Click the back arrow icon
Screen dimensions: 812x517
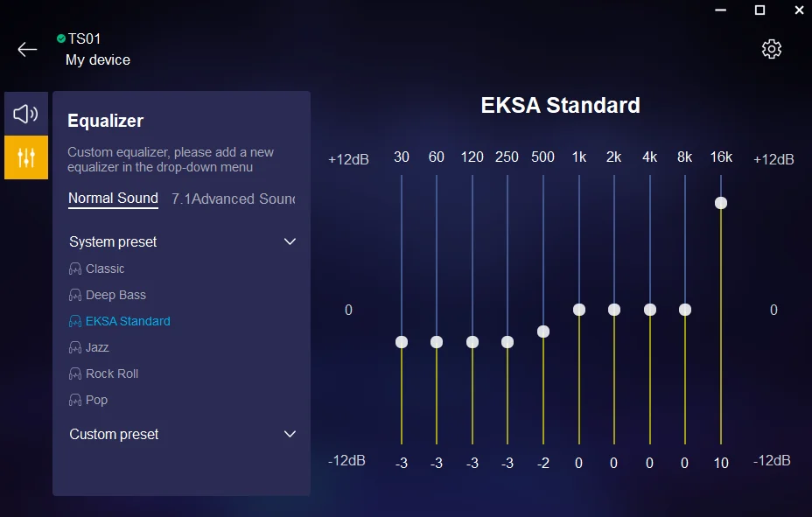27,49
